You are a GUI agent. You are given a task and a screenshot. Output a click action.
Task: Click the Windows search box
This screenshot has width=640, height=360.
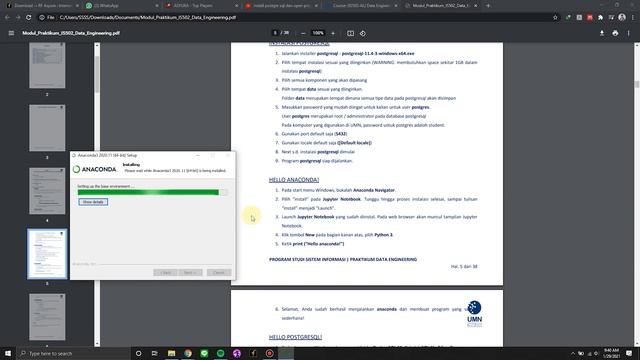pos(73,353)
